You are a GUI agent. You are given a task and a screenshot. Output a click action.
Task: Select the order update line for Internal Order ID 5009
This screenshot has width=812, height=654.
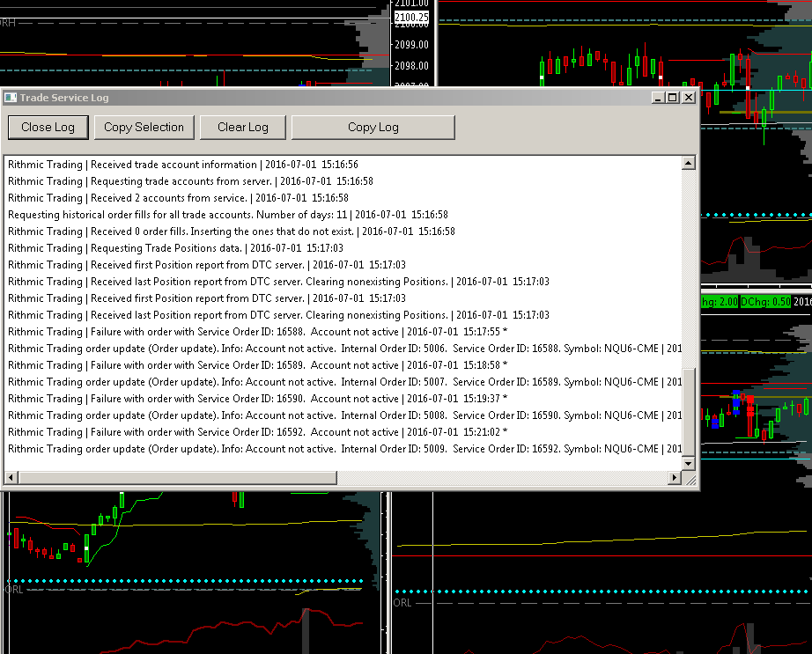click(x=344, y=449)
